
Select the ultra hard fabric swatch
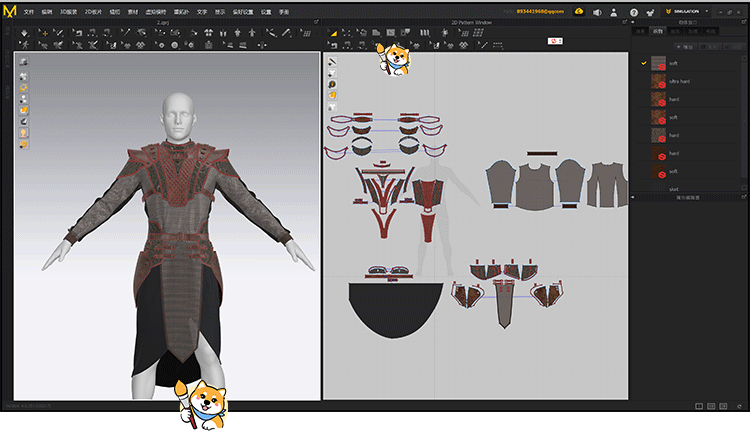[x=659, y=81]
